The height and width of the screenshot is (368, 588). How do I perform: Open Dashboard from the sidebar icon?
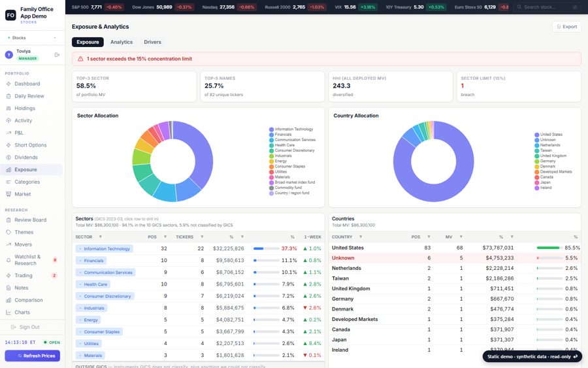(x=8, y=84)
